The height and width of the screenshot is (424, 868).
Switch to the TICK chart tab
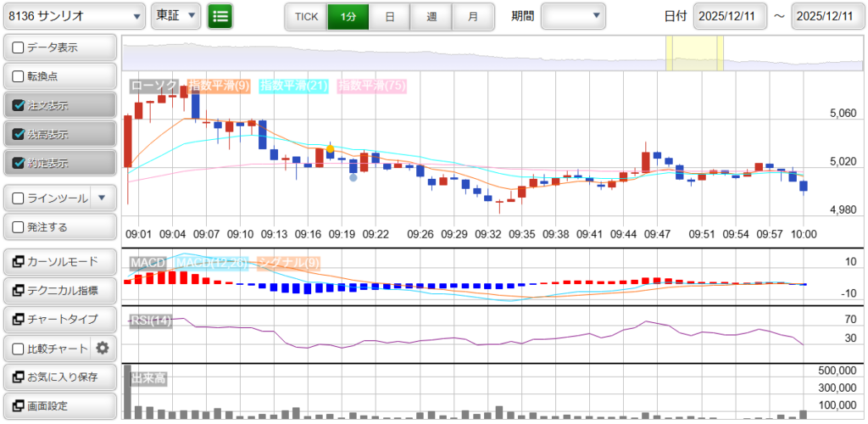pyautogui.click(x=305, y=16)
